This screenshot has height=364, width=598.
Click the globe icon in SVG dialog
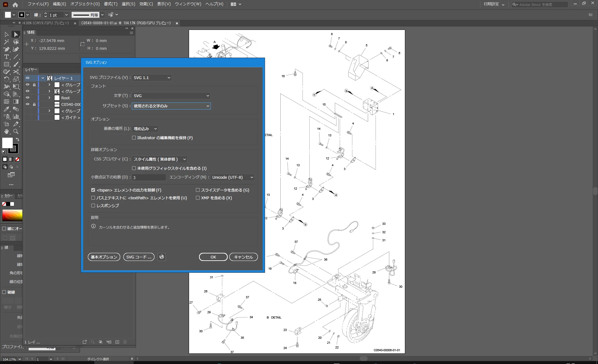[161, 257]
